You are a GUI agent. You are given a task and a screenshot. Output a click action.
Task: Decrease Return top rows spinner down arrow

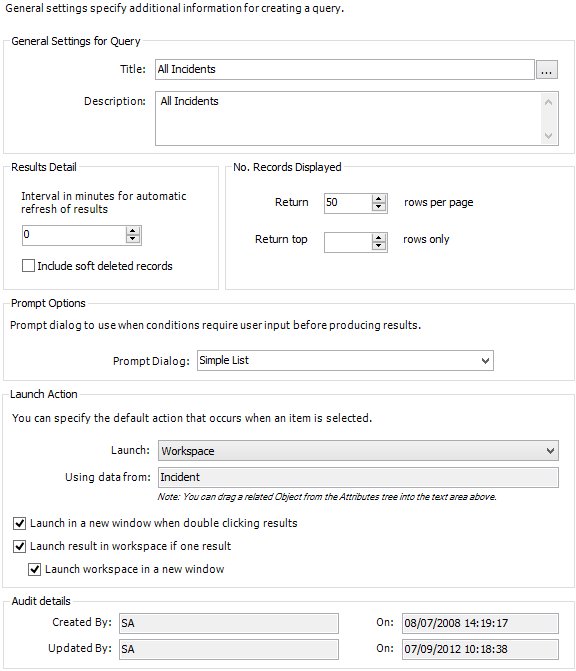pyautogui.click(x=378, y=246)
